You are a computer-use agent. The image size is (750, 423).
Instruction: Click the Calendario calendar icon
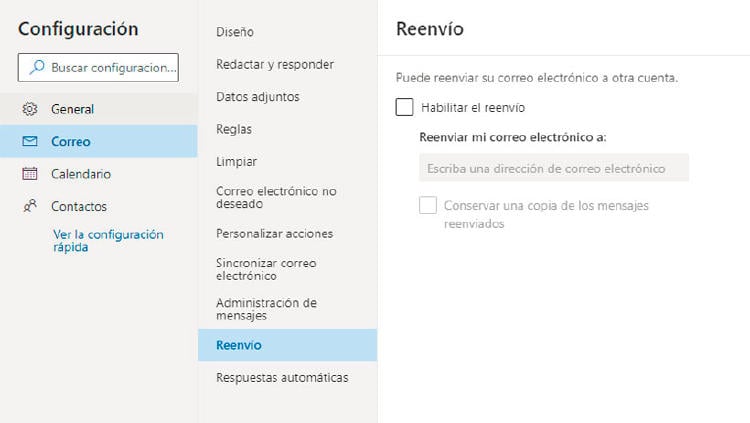(30, 174)
